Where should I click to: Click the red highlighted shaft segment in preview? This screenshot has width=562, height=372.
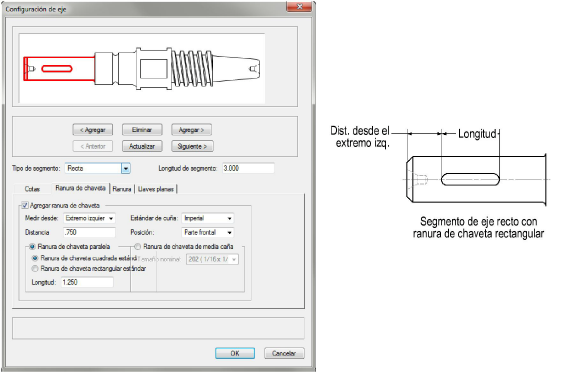click(59, 68)
